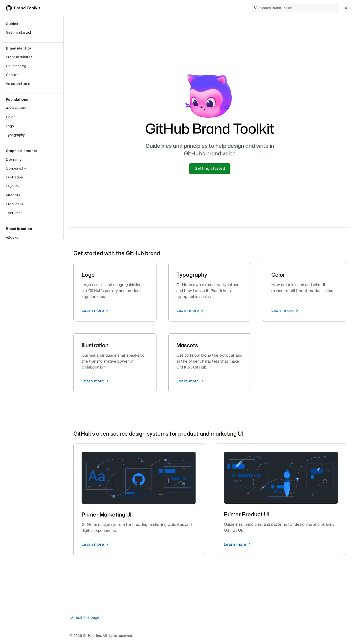The image size is (356, 644).
Task: Click the search magnifier icon
Action: point(256,8)
